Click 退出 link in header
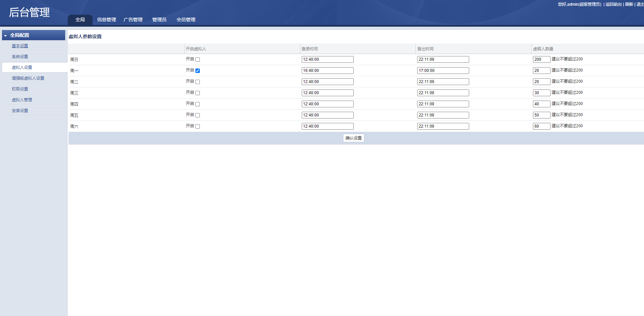 tap(640, 4)
